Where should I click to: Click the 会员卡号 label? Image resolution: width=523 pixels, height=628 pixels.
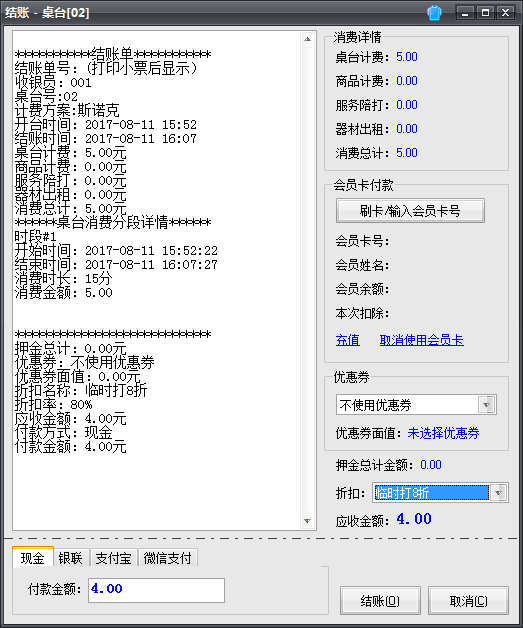coord(362,241)
